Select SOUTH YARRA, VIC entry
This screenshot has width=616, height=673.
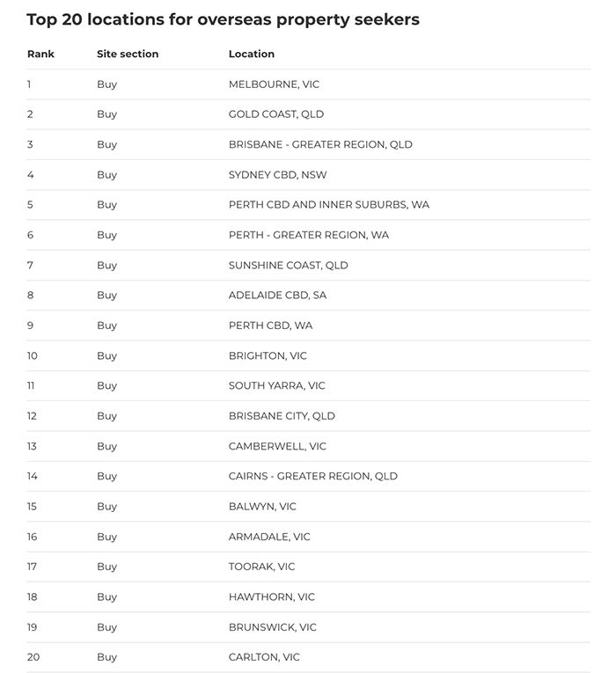tap(277, 386)
